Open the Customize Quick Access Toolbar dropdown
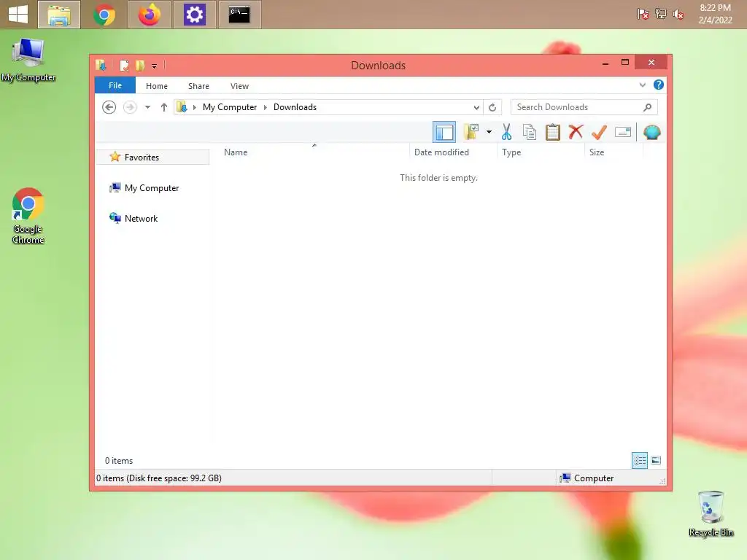The height and width of the screenshot is (560, 747). (155, 66)
